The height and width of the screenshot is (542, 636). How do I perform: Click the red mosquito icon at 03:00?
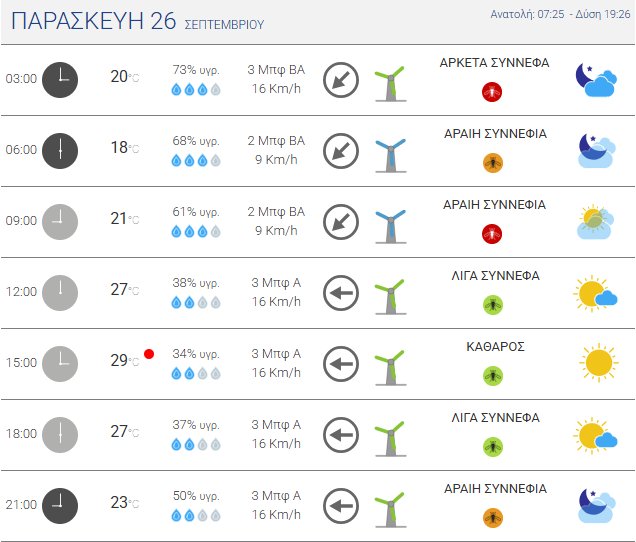(x=492, y=92)
